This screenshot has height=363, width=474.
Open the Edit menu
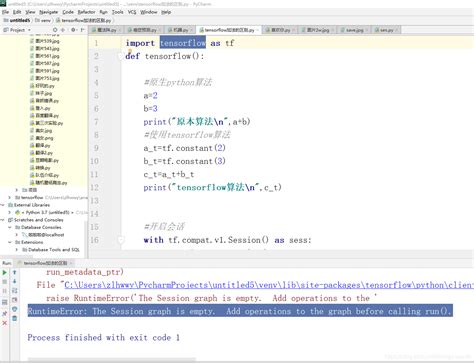pos(17,12)
